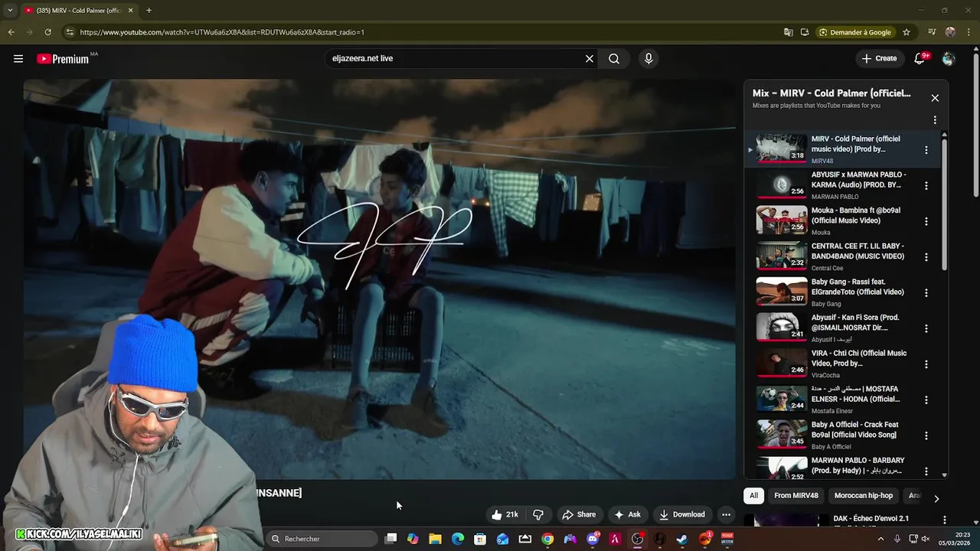The width and height of the screenshot is (980, 551).
Task: Click the Share button
Action: 579,515
